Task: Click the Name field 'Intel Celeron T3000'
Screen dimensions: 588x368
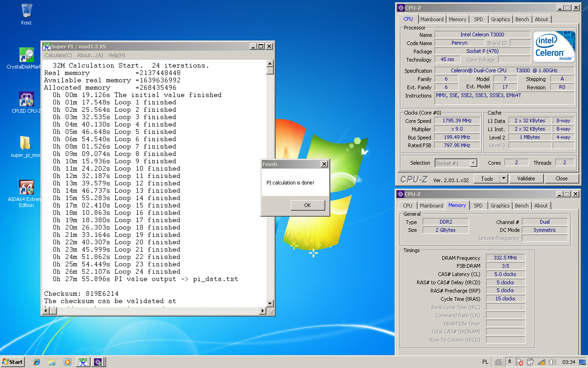Action: pos(482,34)
